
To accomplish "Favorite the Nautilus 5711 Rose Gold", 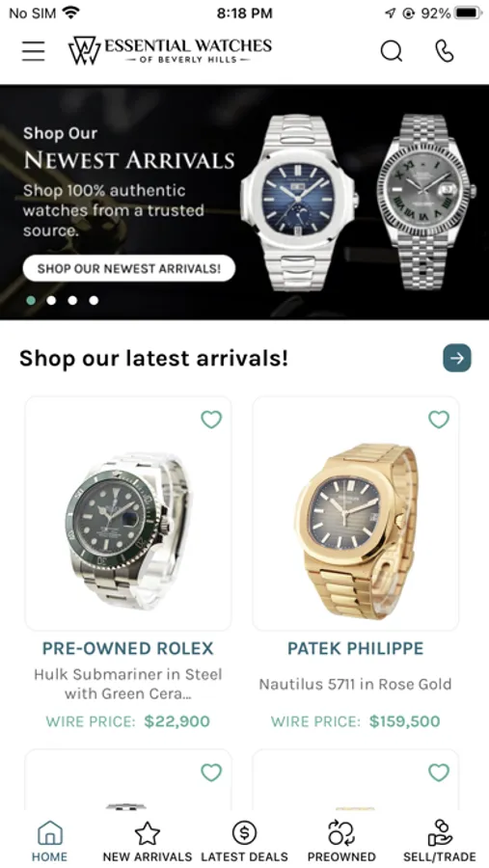I will click(439, 420).
